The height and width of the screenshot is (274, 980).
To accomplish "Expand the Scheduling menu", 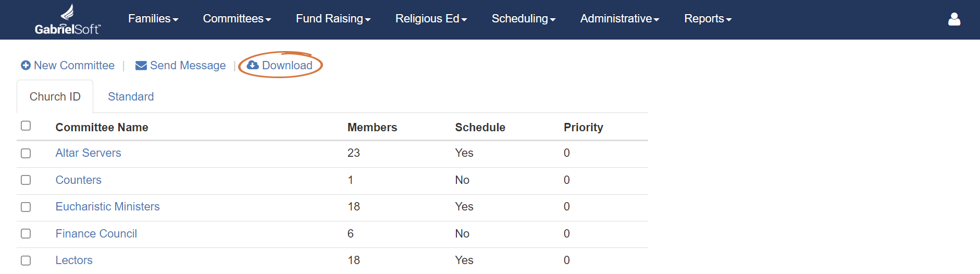I will point(524,19).
